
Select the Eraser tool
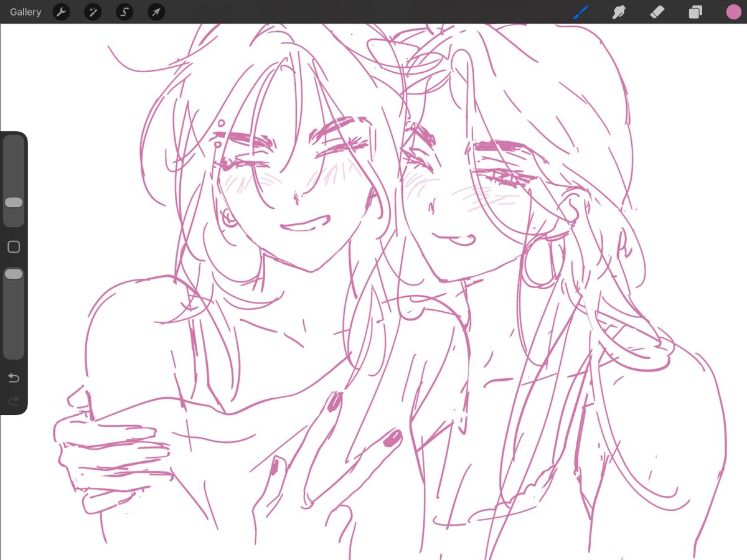coord(657,12)
